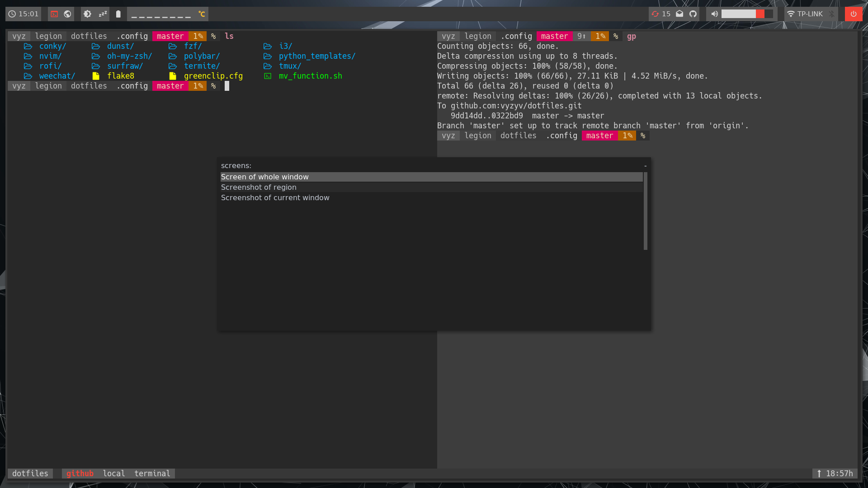Click the folder icon next to fzf/
This screenshot has width=868, height=488.
pyautogui.click(x=173, y=46)
